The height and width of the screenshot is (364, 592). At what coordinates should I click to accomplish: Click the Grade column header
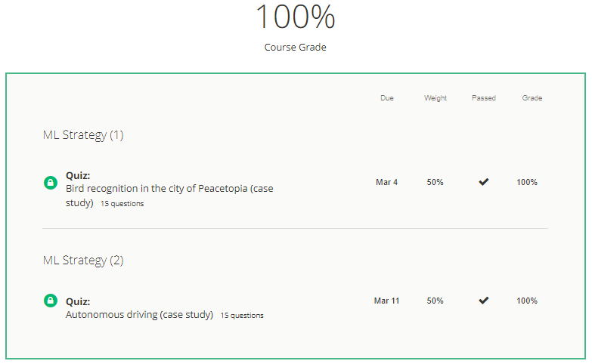(532, 98)
